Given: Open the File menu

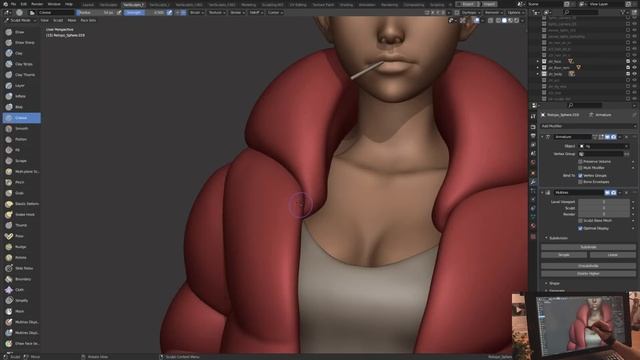Looking at the screenshot, I should coord(13,4).
